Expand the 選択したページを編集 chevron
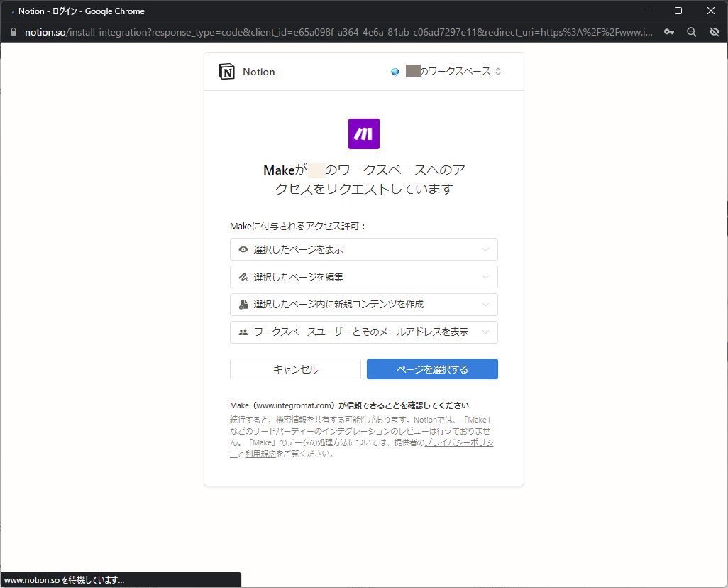Screen dimensions: 728x588 [485, 277]
